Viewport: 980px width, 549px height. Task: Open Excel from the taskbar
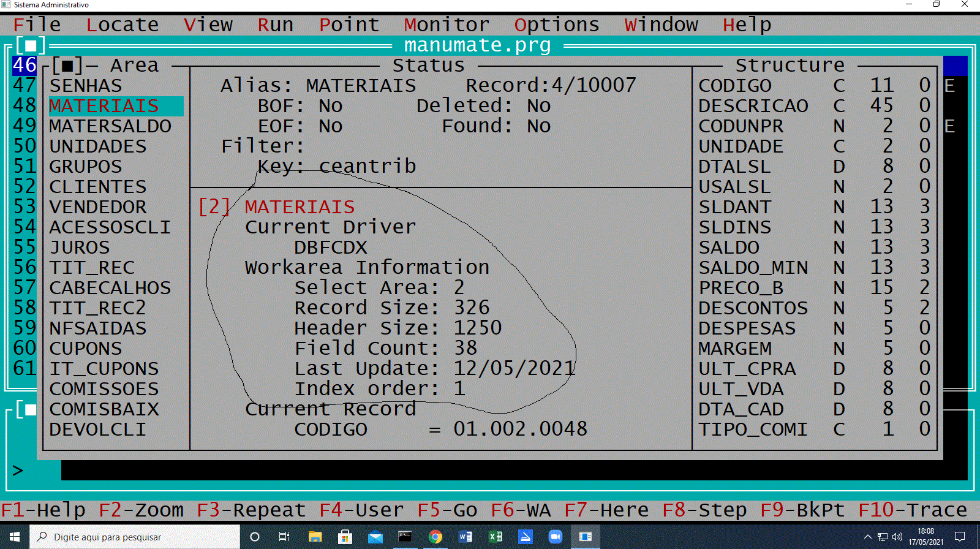pos(496,537)
